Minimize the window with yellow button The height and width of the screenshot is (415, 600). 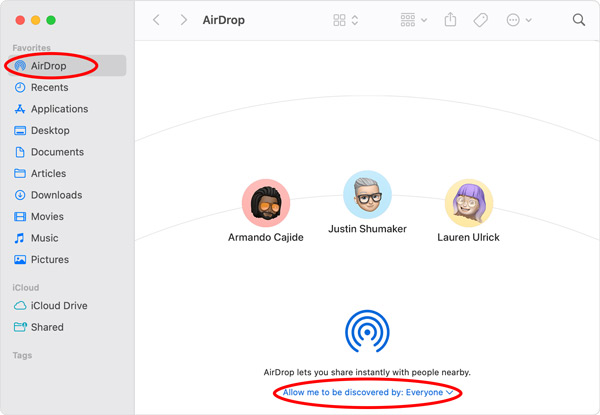point(36,20)
